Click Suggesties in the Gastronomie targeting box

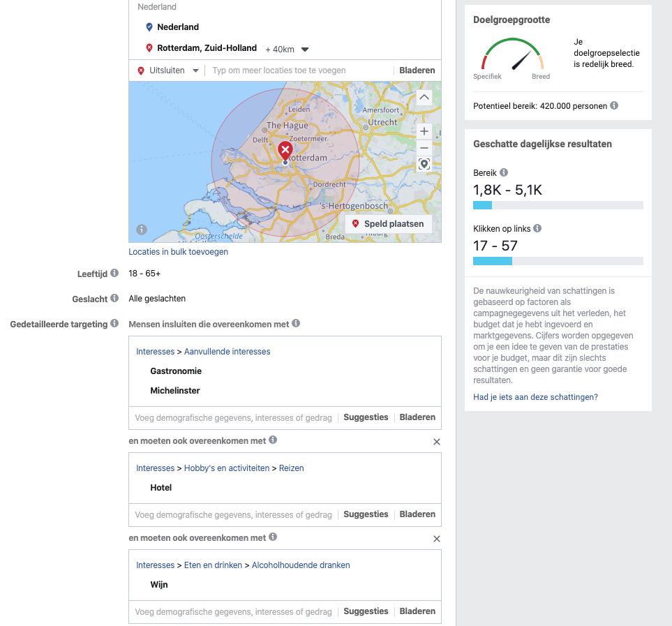coord(366,417)
